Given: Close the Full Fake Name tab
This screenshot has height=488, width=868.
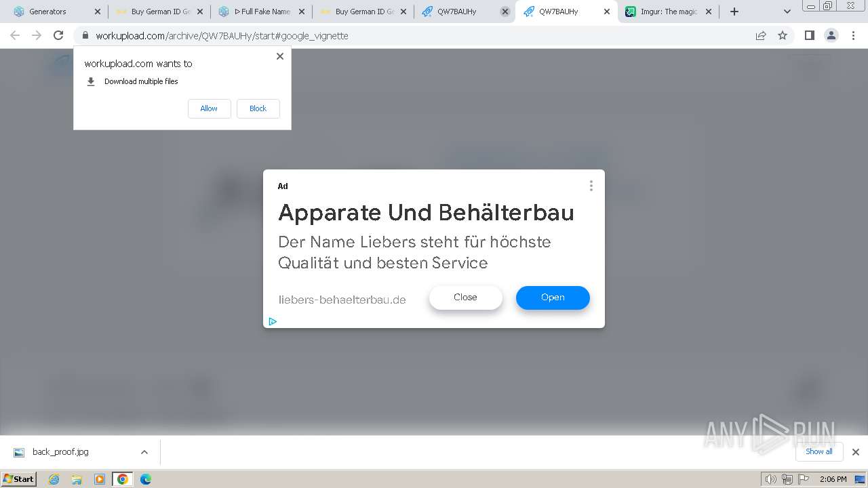Looking at the screenshot, I should tap(302, 12).
